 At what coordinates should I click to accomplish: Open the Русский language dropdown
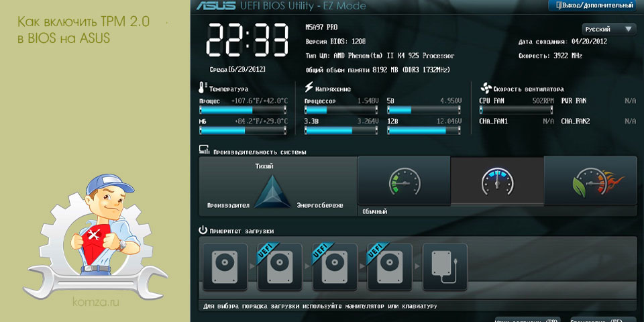(x=608, y=29)
